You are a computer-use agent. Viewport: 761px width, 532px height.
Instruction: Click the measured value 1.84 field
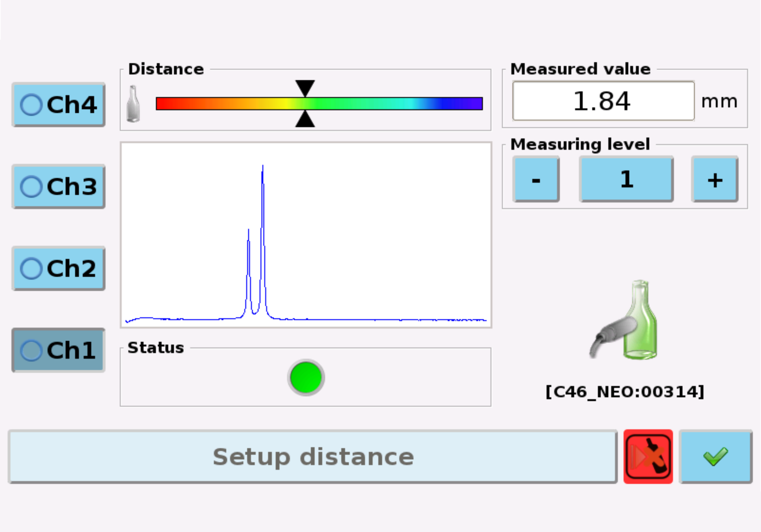(603, 101)
